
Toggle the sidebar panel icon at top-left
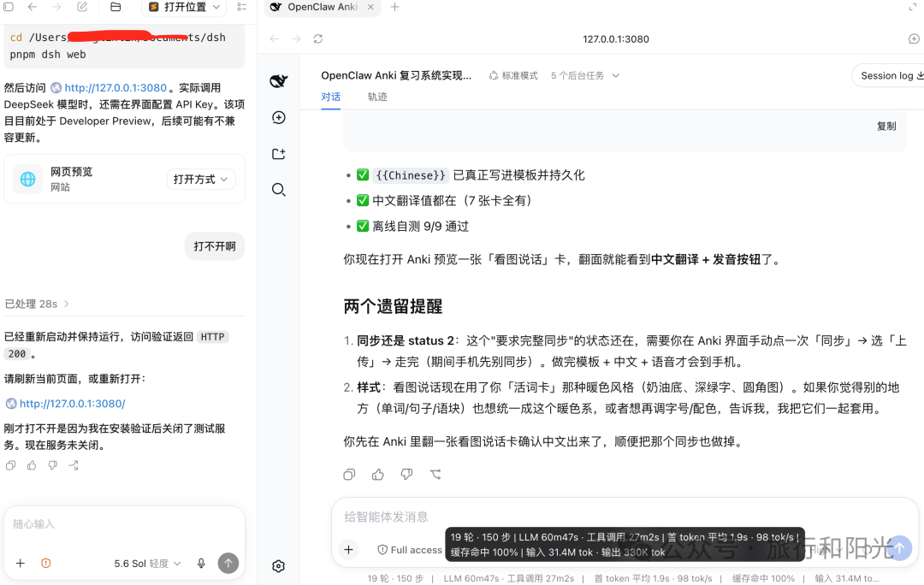click(9, 7)
